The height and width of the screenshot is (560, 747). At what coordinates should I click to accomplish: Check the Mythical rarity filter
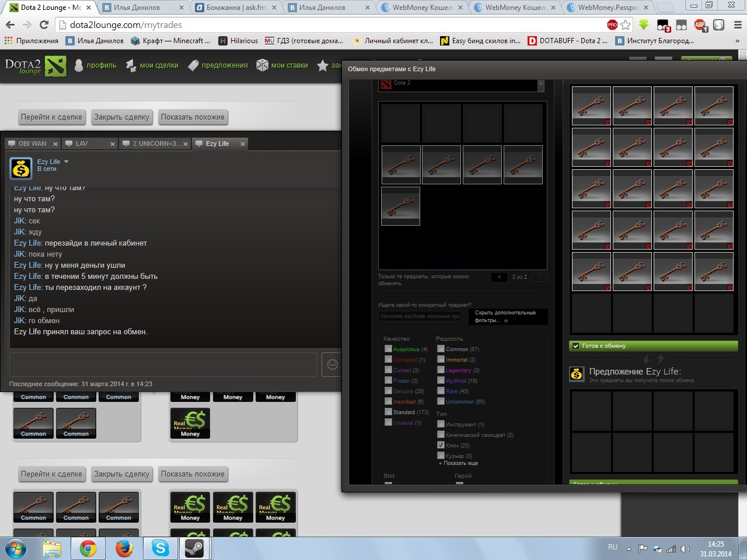(441, 380)
